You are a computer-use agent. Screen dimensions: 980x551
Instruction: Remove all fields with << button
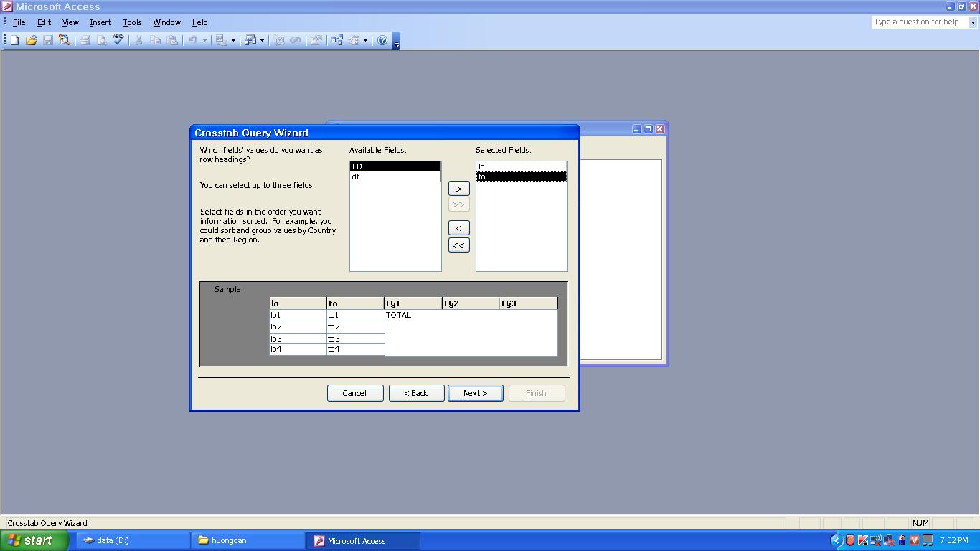click(x=458, y=245)
